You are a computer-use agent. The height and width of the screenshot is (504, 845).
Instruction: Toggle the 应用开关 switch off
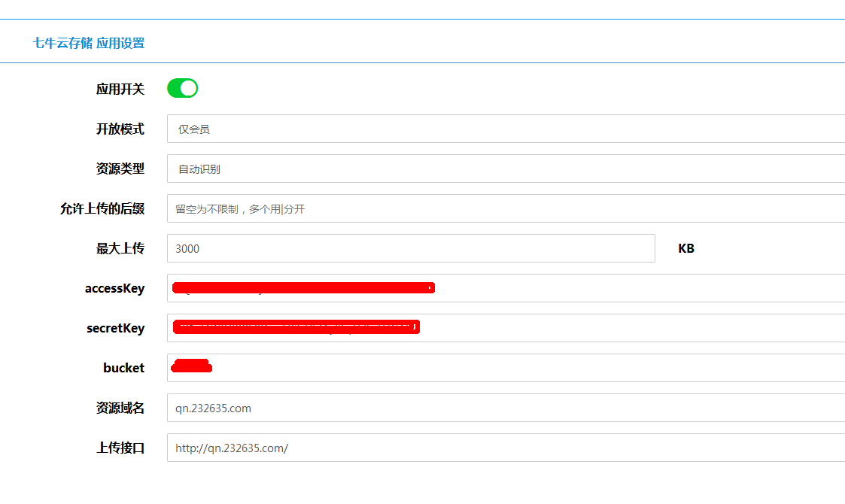[x=183, y=89]
